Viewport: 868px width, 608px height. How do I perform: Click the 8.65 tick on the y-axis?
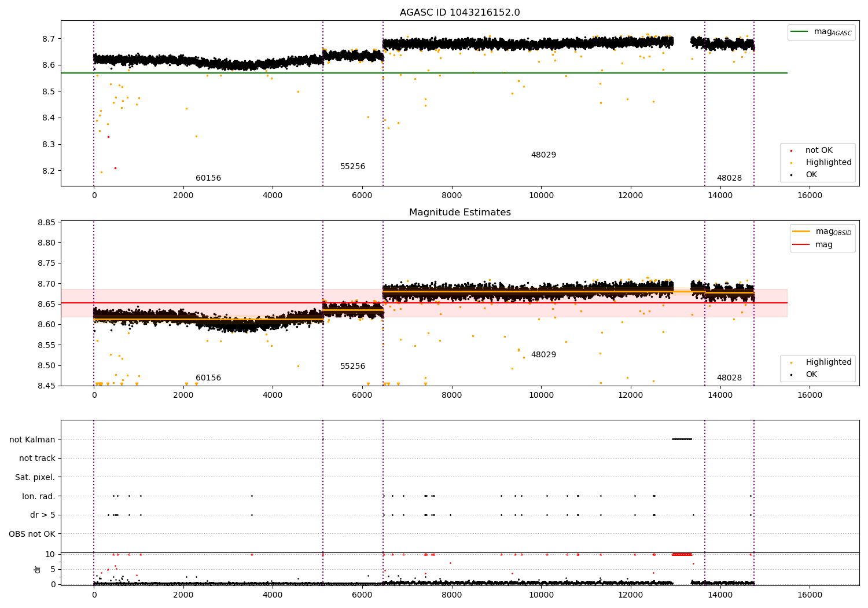point(46,304)
